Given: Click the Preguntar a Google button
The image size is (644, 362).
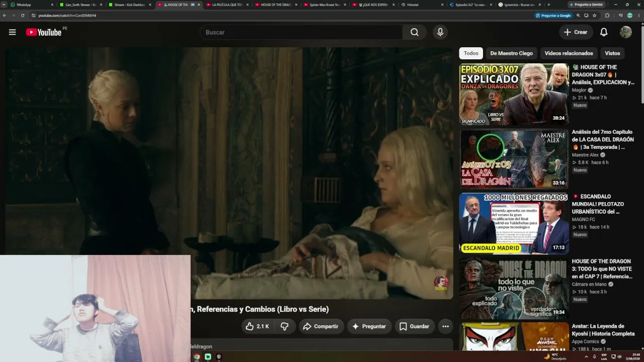Looking at the screenshot, I should click(x=553, y=16).
